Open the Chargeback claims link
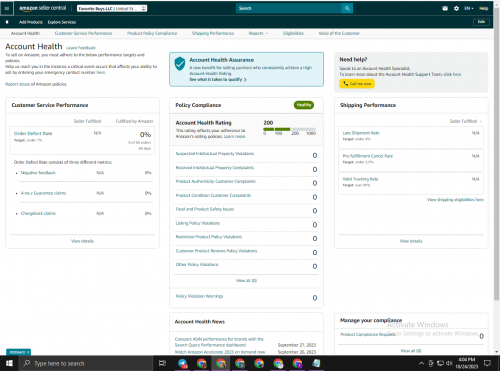 (x=38, y=213)
